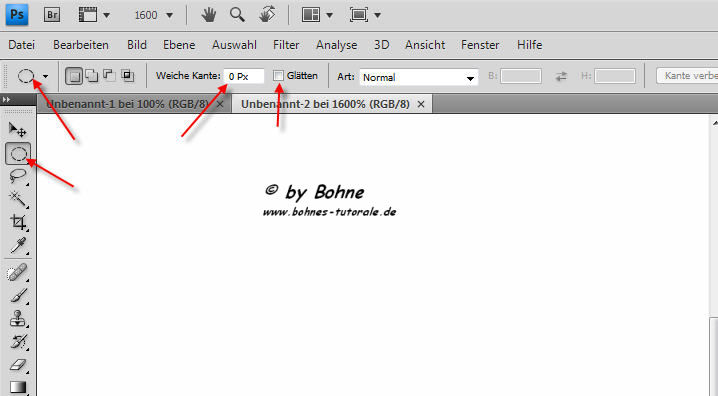718x396 pixels.
Task: Expand the tool preset picker arrow
Action: [x=45, y=76]
